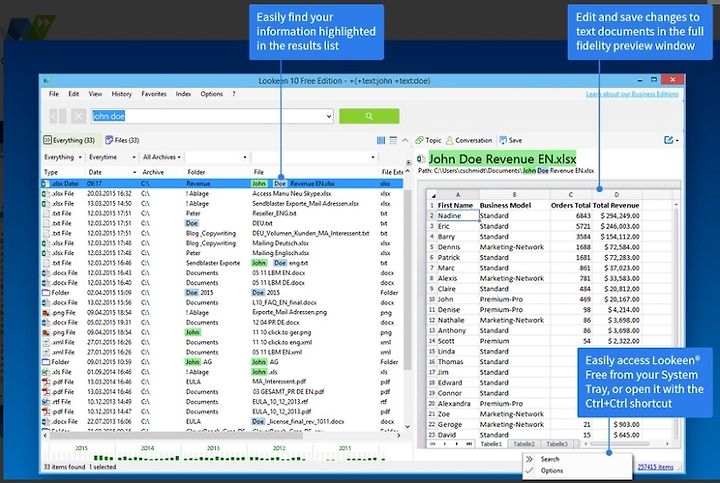Click the spreadsheet preview horizontal scrollbar

point(619,444)
